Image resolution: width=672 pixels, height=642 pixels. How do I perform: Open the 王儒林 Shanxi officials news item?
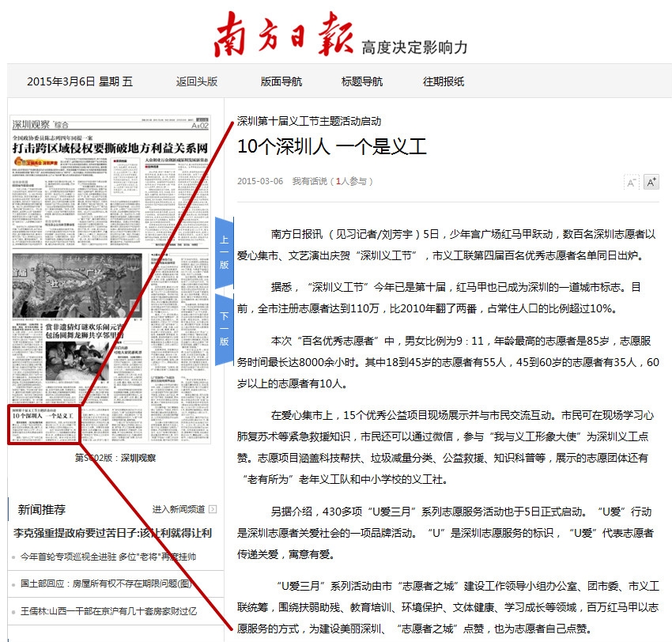coord(108,611)
